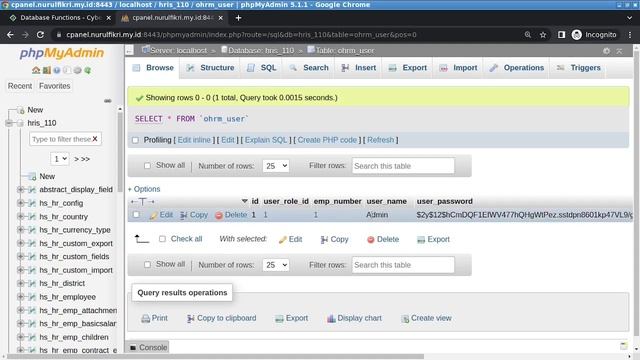Click the phpMyAdmin logo
This screenshot has width=640, height=360.
(x=62, y=53)
